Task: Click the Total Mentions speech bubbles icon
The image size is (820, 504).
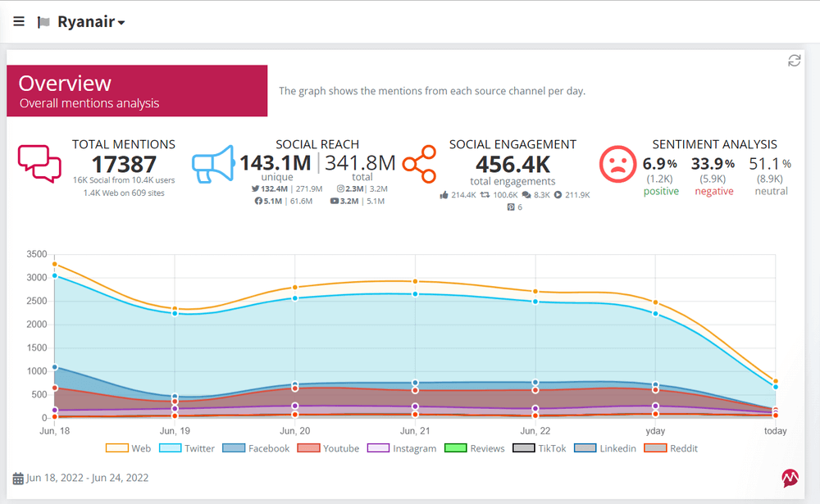Action: [39, 163]
